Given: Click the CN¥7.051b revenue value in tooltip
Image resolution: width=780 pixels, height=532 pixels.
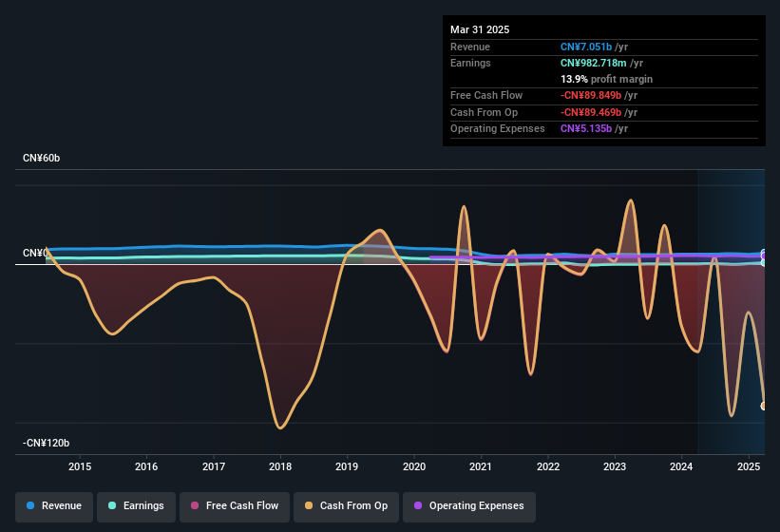Looking at the screenshot, I should 586,47.
